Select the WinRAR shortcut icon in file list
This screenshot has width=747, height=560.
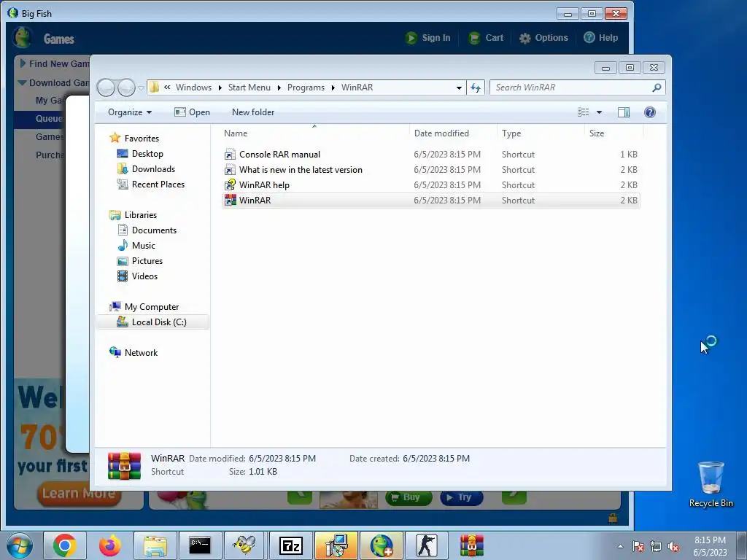[230, 200]
